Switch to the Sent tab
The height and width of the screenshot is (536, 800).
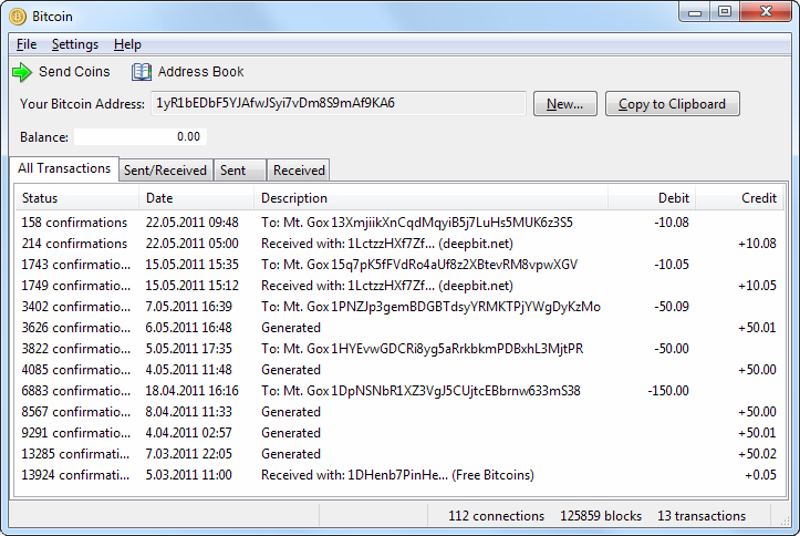point(239,170)
